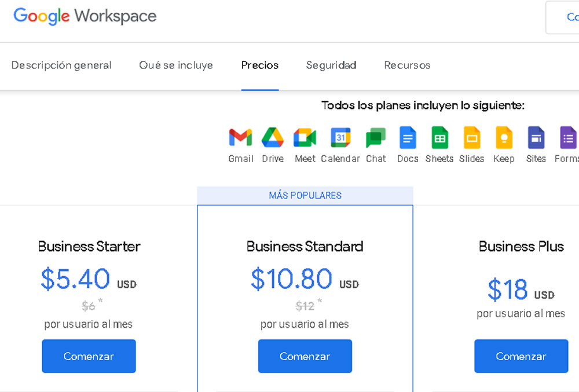Viewport: 579px width, 392px height.
Task: Click the Google Chat icon
Action: (376, 138)
